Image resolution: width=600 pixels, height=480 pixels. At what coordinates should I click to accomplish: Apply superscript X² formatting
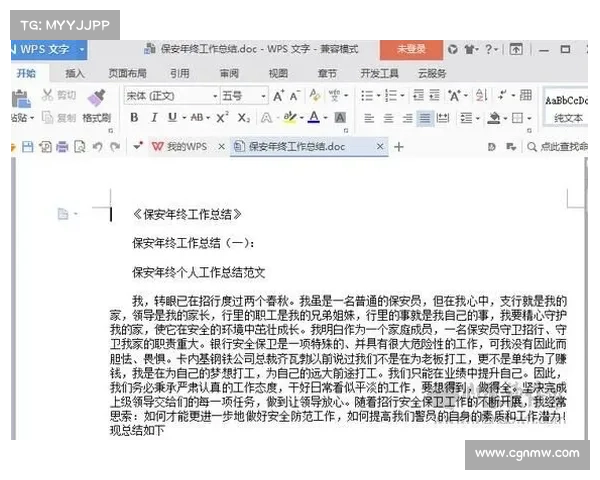pyautogui.click(x=222, y=118)
